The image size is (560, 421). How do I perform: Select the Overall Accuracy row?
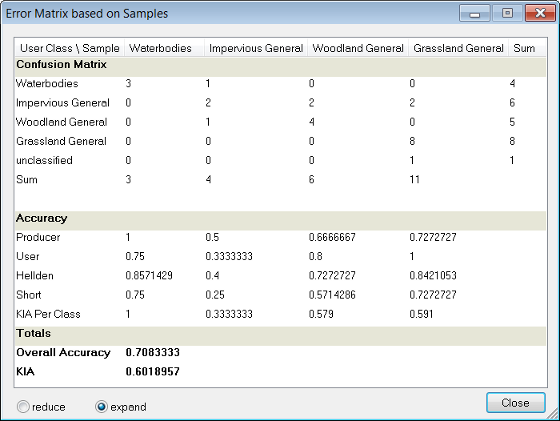pyautogui.click(x=280, y=353)
